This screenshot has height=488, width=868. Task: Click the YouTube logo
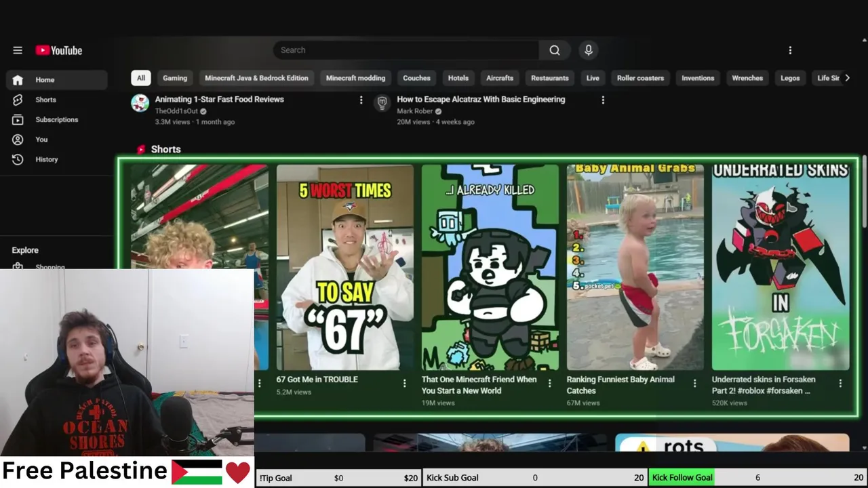click(59, 50)
